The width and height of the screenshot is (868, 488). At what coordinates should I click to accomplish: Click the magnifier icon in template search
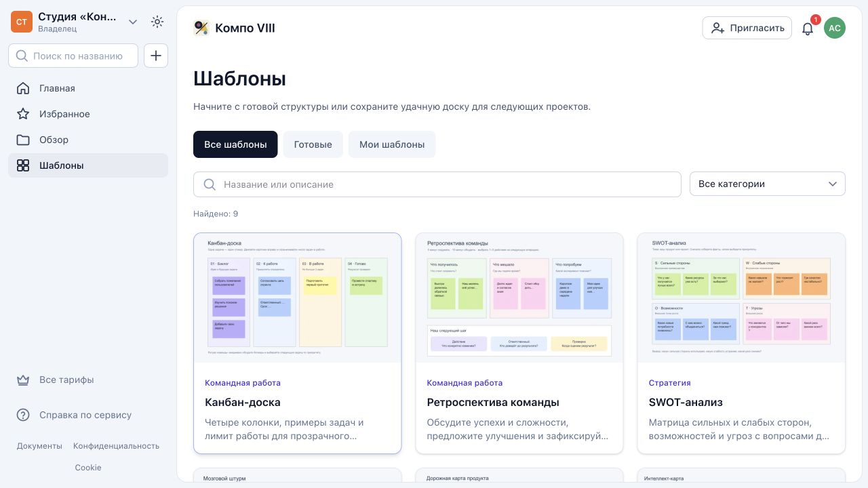210,184
